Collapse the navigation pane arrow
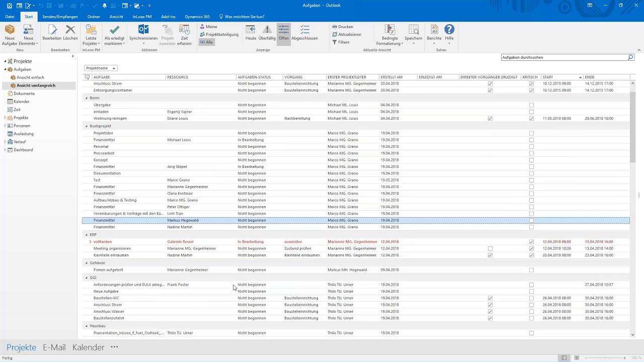Screen dimensions: 644x362 [72, 56]
